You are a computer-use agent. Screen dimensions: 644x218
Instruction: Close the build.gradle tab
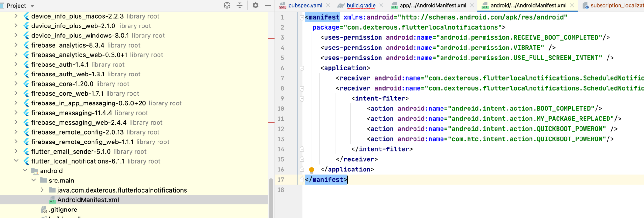pyautogui.click(x=381, y=5)
